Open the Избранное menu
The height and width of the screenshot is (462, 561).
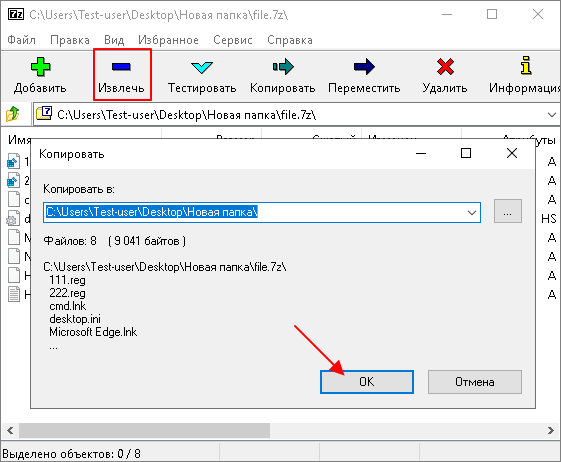pos(168,40)
